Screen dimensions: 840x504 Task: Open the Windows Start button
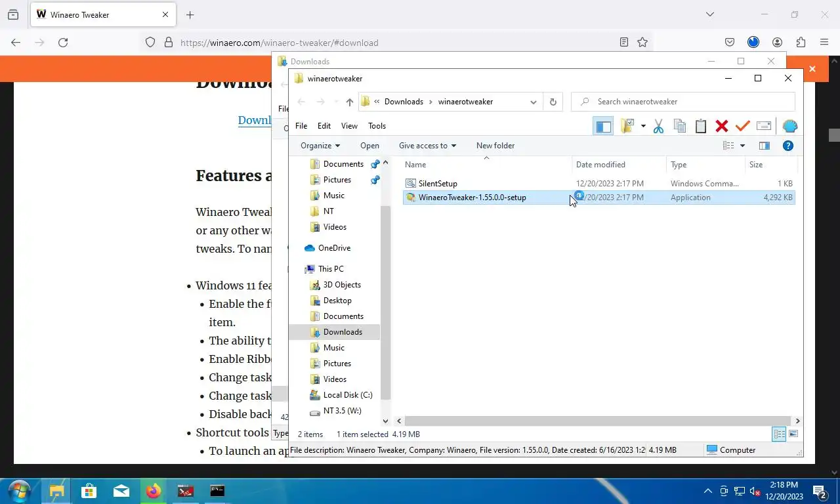pyautogui.click(x=20, y=491)
